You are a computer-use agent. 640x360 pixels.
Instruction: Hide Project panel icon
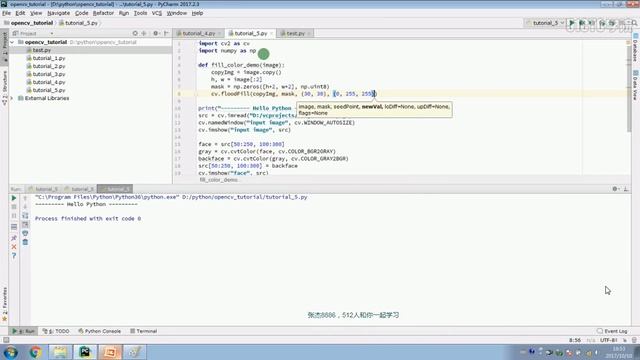[166, 33]
